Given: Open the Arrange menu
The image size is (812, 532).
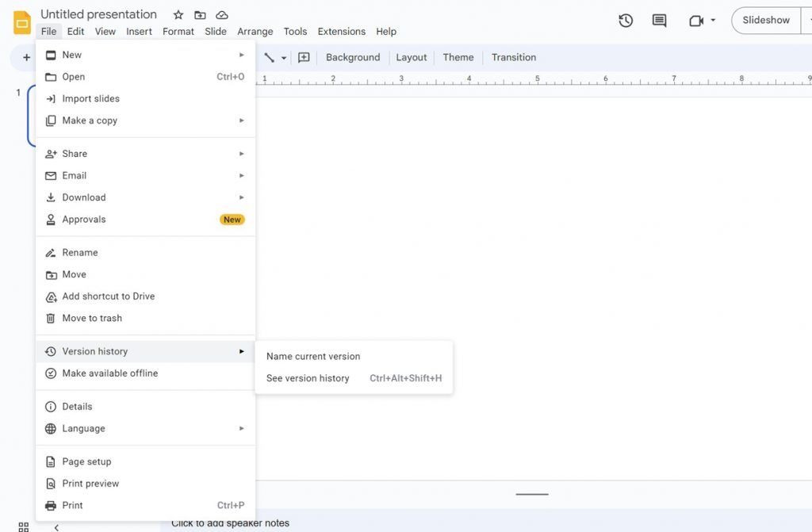Looking at the screenshot, I should click(x=255, y=32).
